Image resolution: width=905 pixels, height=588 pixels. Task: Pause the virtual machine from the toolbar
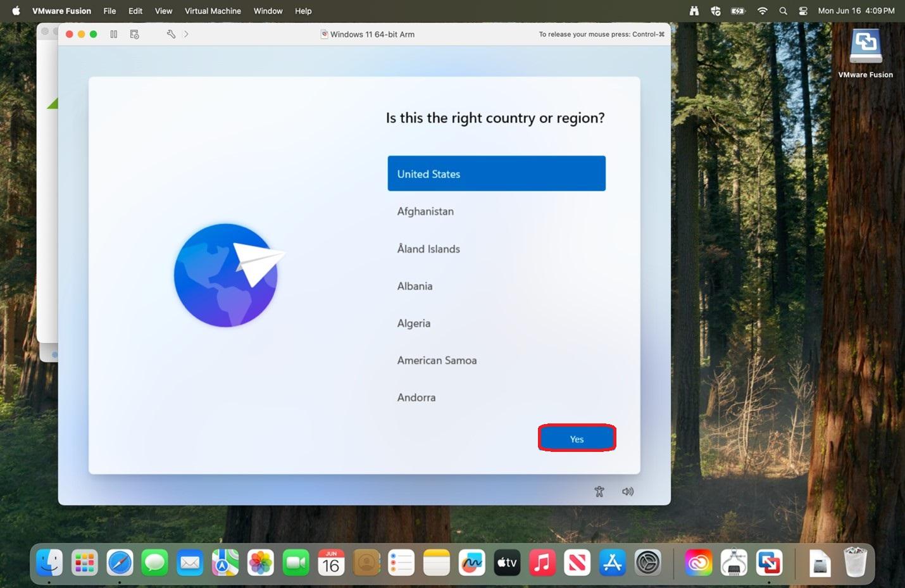114,34
